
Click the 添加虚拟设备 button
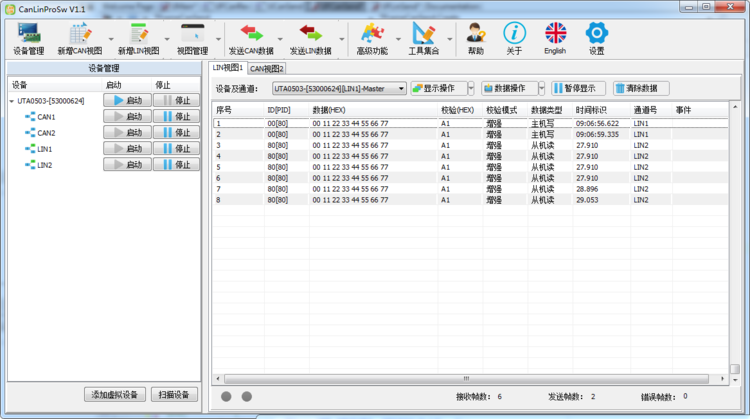(115, 395)
